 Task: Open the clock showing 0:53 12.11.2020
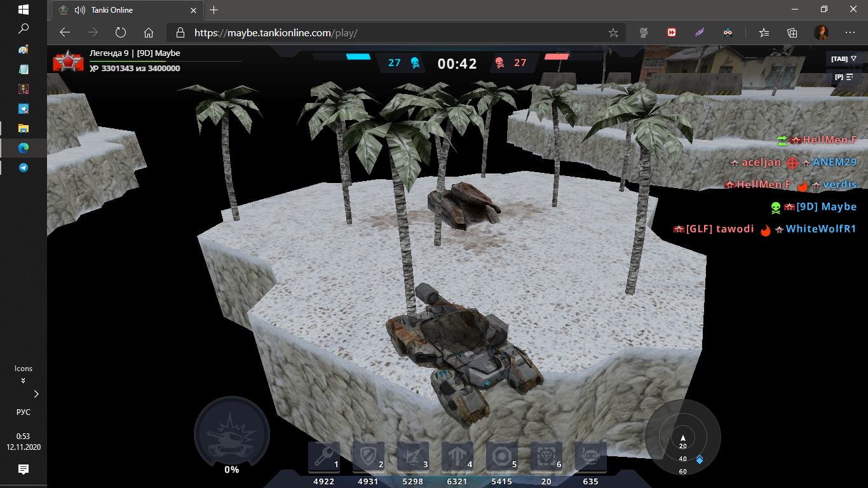[24, 441]
